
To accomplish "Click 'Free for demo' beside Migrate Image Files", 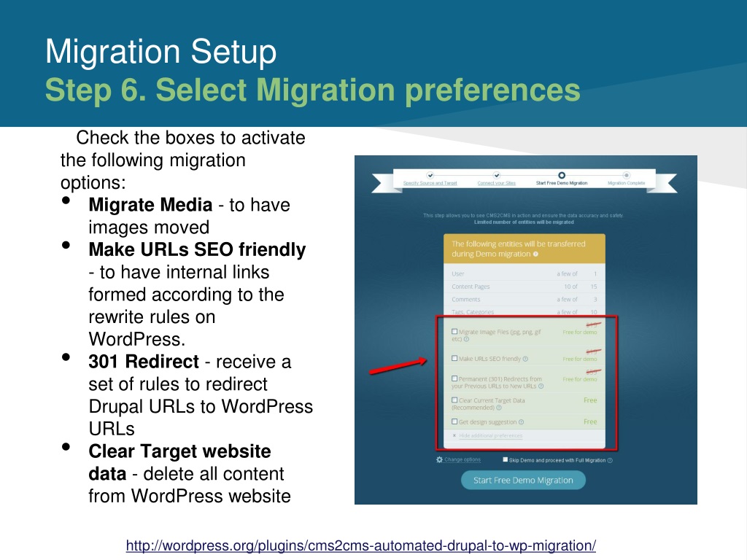I will (579, 332).
